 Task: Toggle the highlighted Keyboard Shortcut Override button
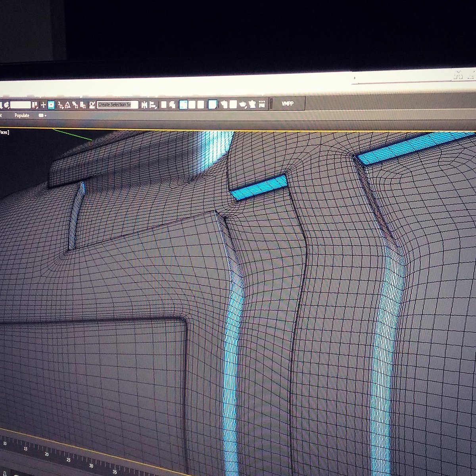click(51, 105)
